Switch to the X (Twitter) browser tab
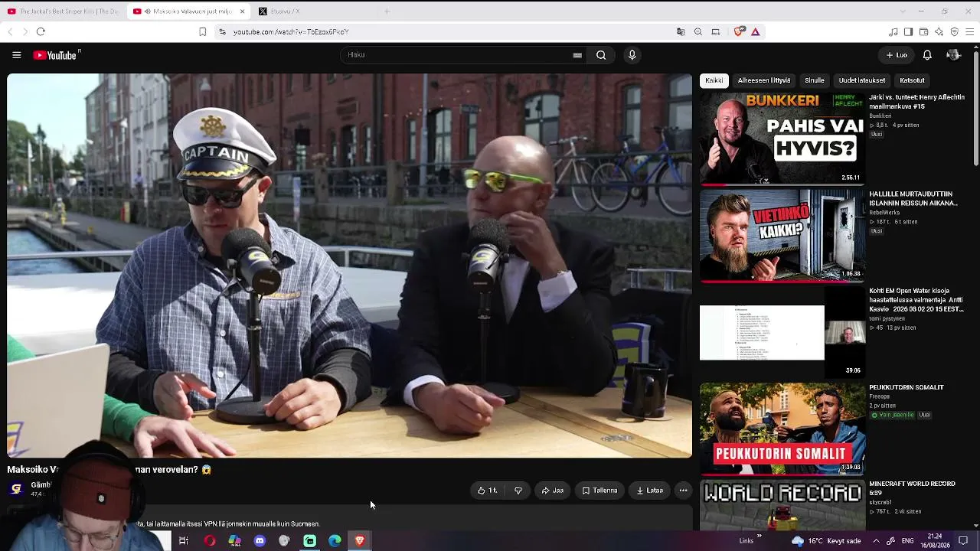Screen dimensions: 980x551 coord(279,11)
